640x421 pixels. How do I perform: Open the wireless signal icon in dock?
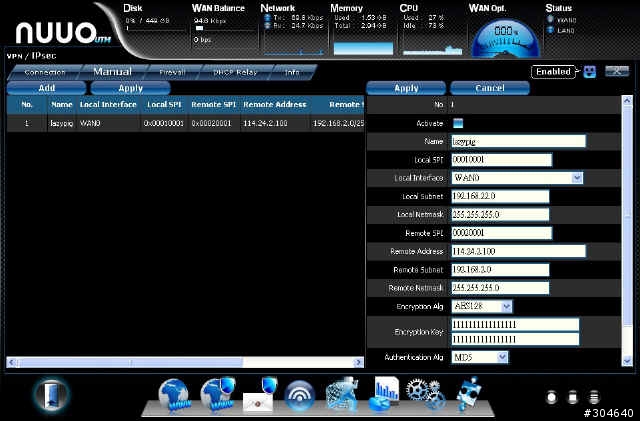point(300,396)
